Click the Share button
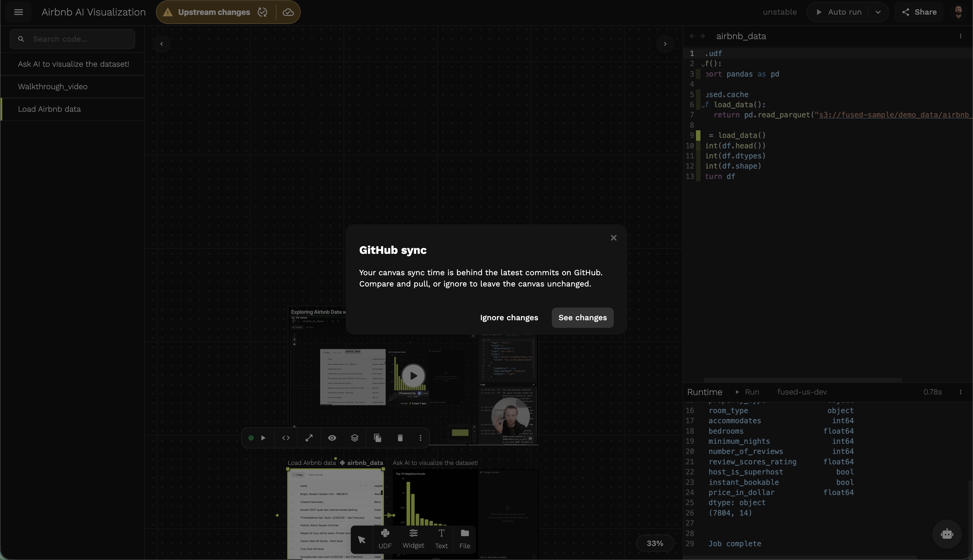 (x=919, y=12)
